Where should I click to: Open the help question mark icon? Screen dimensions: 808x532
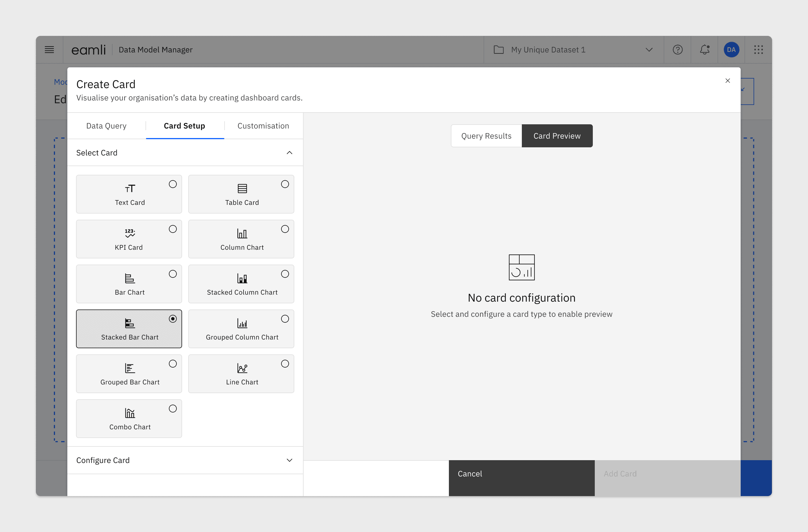677,50
